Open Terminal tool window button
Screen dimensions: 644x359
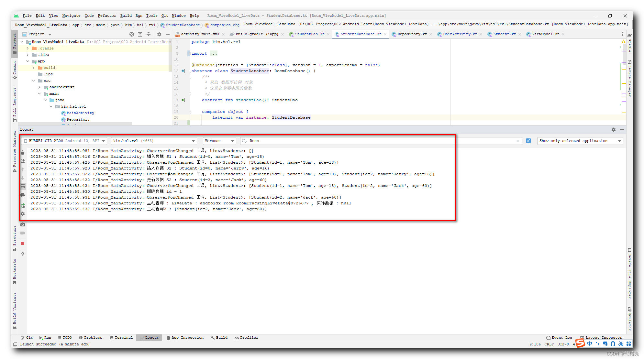pyautogui.click(x=121, y=337)
